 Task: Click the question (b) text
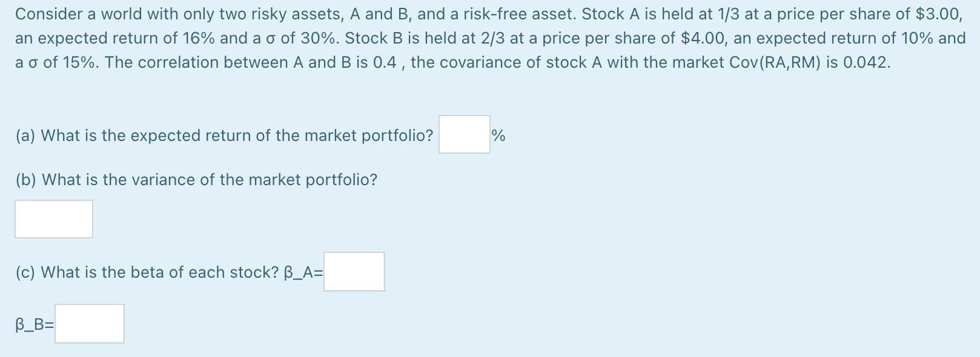[x=196, y=178]
